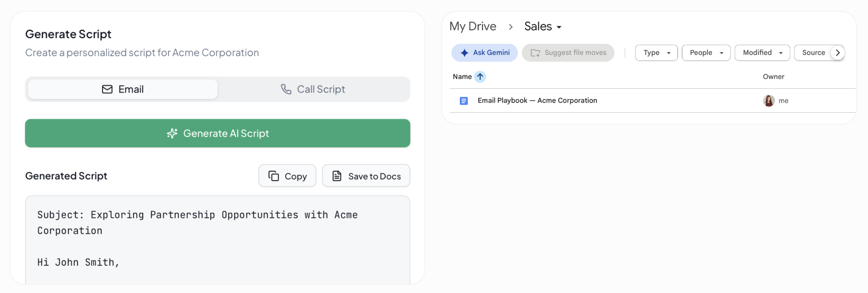Click the Generate AI Script button

tap(218, 133)
